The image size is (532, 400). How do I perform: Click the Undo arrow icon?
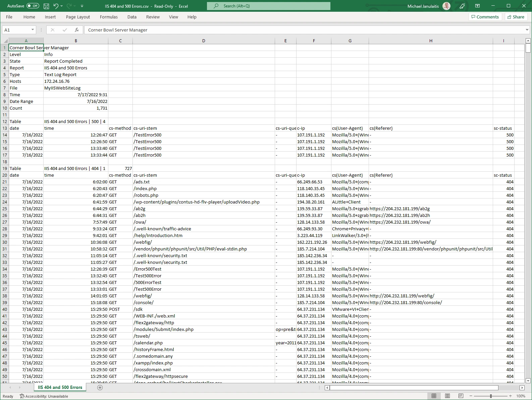coord(56,6)
